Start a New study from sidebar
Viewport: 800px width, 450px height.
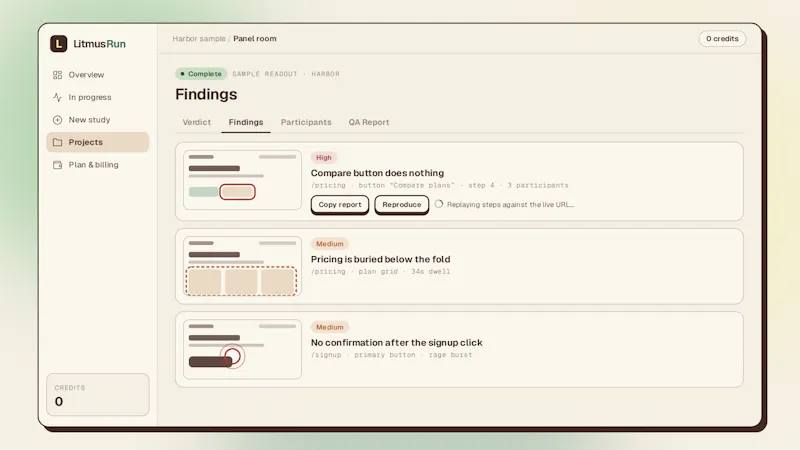97,120
